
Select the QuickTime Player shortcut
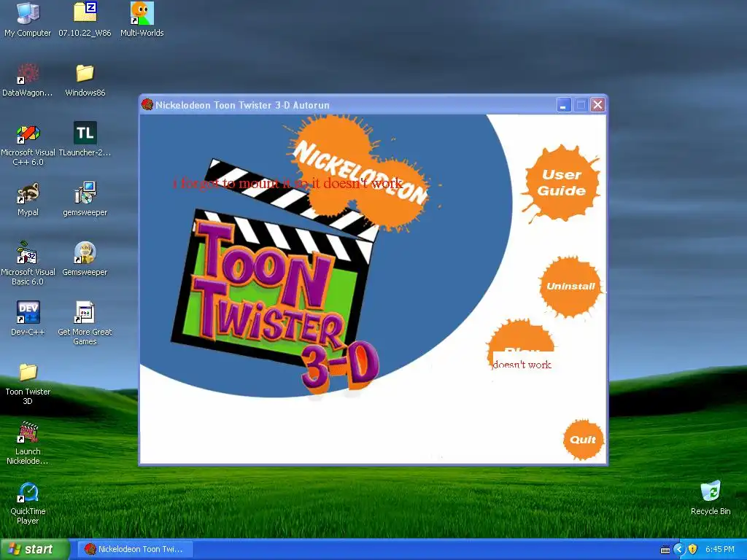pos(28,503)
